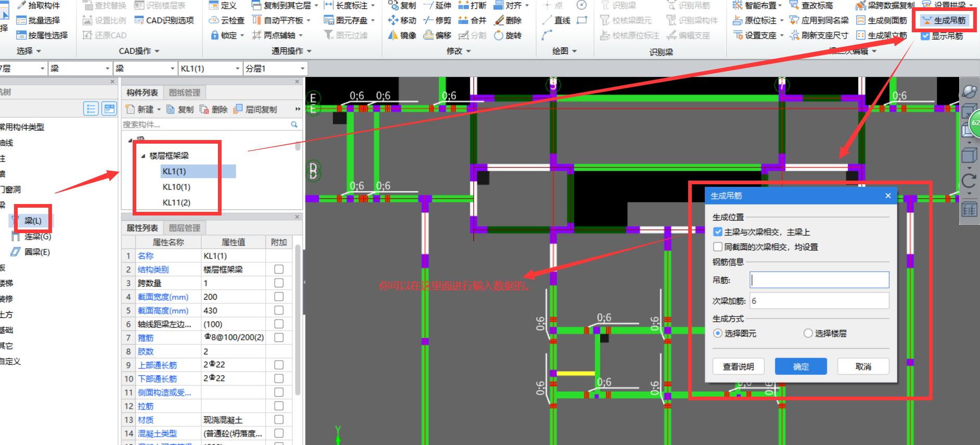
Task: Click the orbit rotate icon in right sidebar
Action: 969,92
